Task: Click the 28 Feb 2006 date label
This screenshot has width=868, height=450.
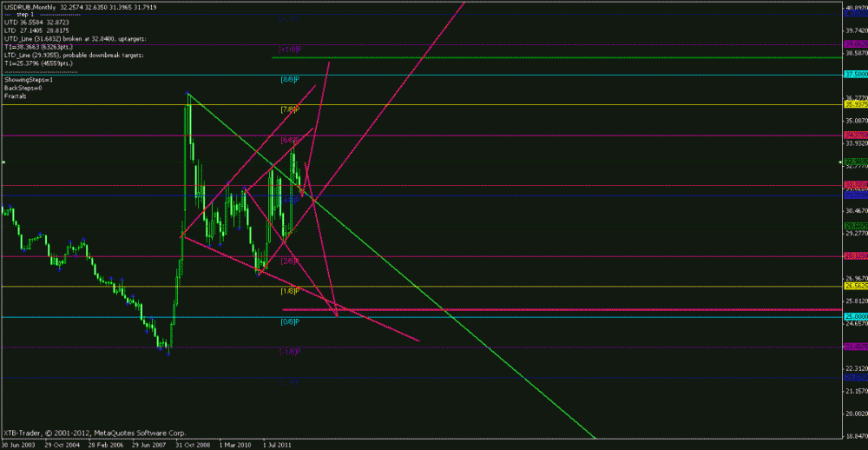Action: (106, 444)
